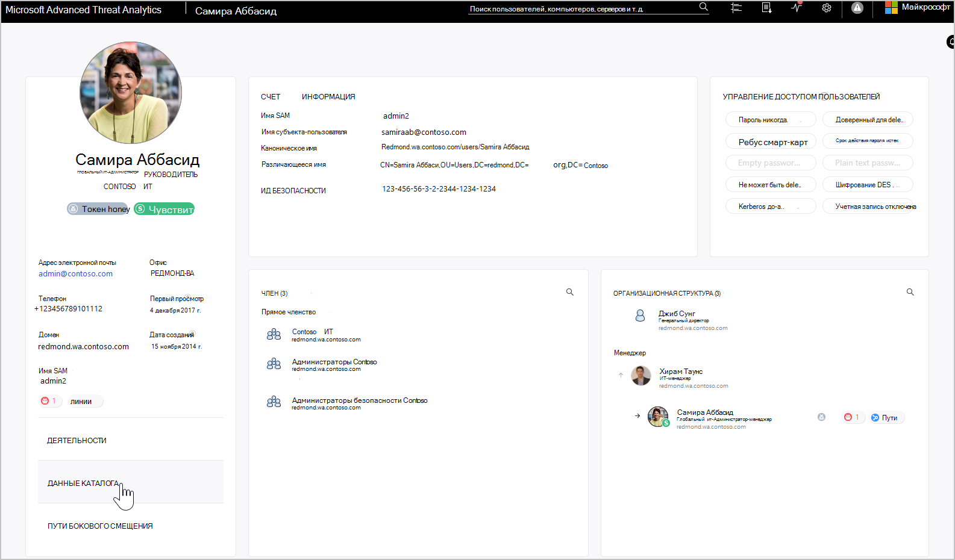The image size is (955, 560).
Task: Click the Учетная запись отключена pill
Action: [868, 207]
